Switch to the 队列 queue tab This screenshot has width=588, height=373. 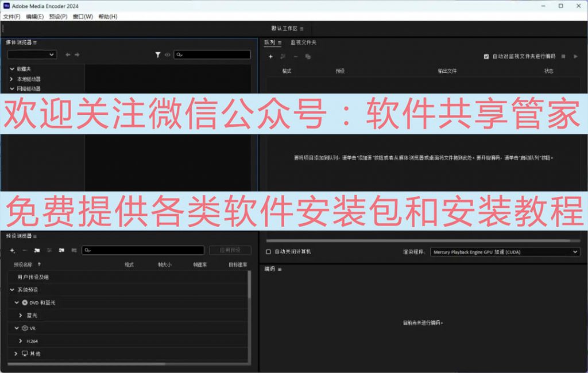click(x=270, y=42)
